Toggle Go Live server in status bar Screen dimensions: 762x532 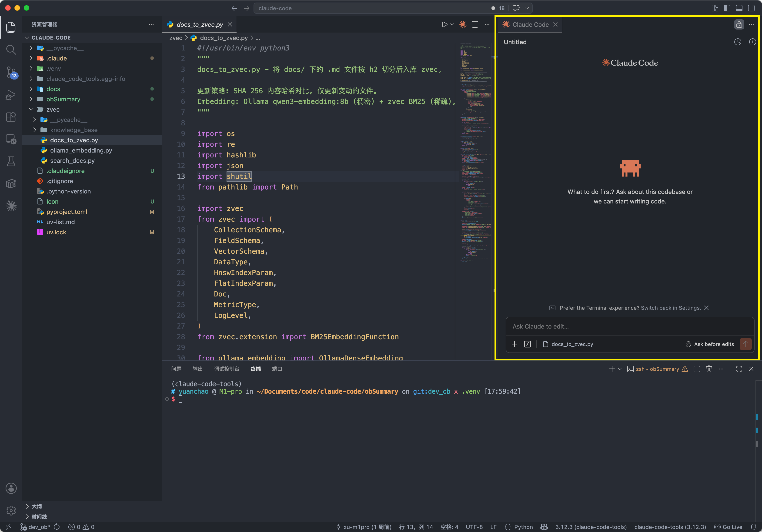point(728,527)
